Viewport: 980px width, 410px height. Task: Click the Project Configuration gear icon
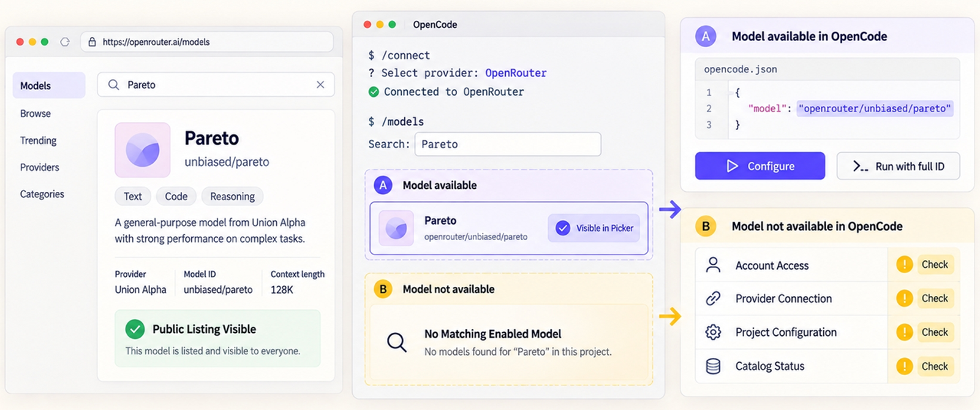[x=713, y=332]
